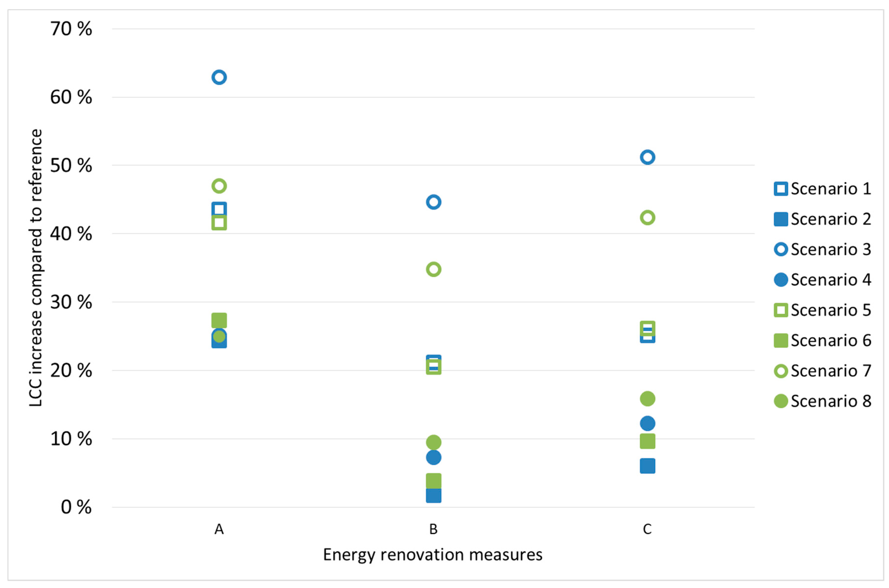Click the Scenario 2 filled blue square legend icon
889x588 pixels.
[x=781, y=219]
